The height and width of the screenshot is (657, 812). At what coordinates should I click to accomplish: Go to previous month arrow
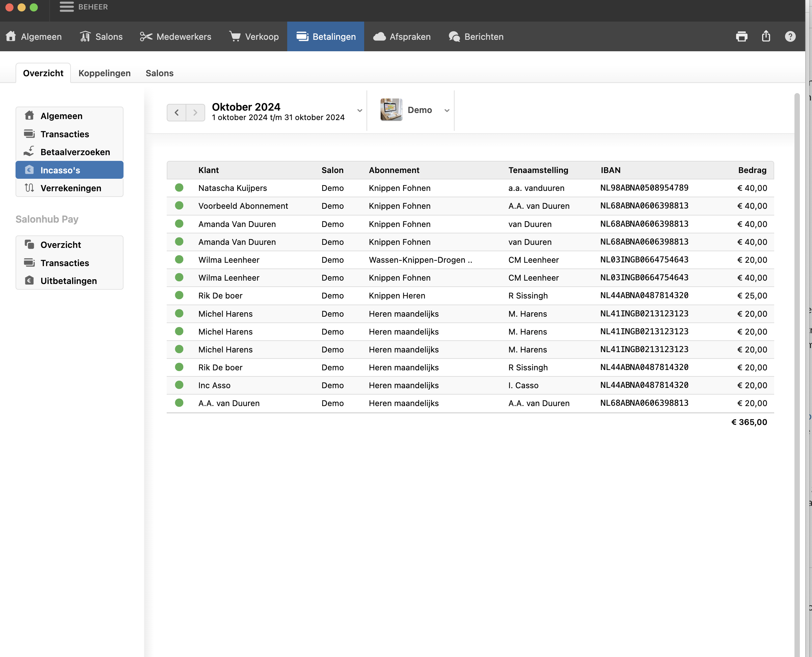click(x=177, y=112)
